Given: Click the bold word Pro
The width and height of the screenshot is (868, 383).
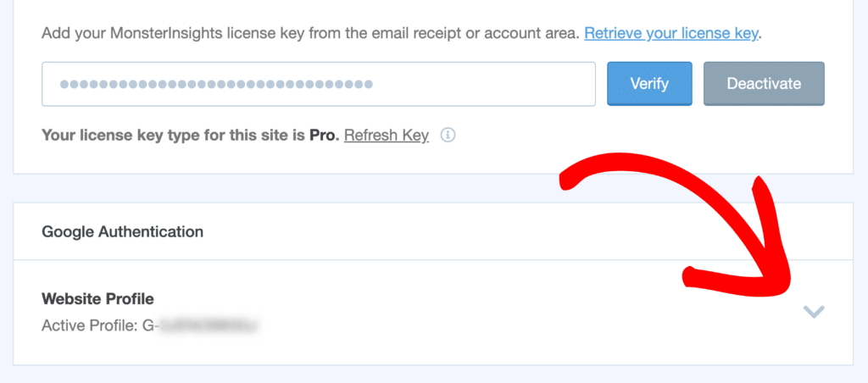Looking at the screenshot, I should coord(323,136).
